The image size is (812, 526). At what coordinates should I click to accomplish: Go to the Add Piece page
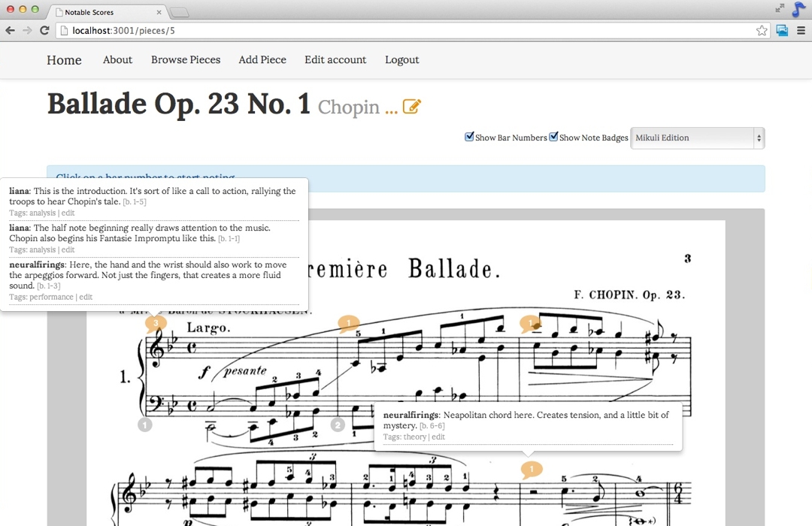(262, 60)
